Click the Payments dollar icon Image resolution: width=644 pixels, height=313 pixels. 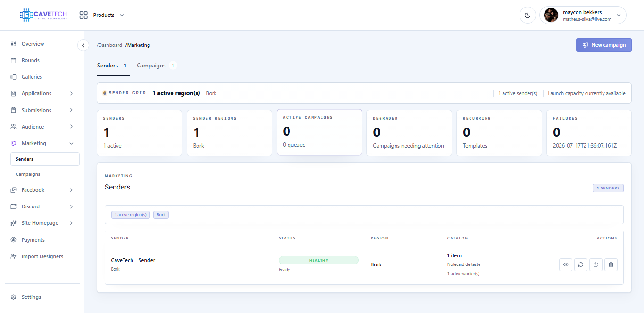tap(13, 240)
